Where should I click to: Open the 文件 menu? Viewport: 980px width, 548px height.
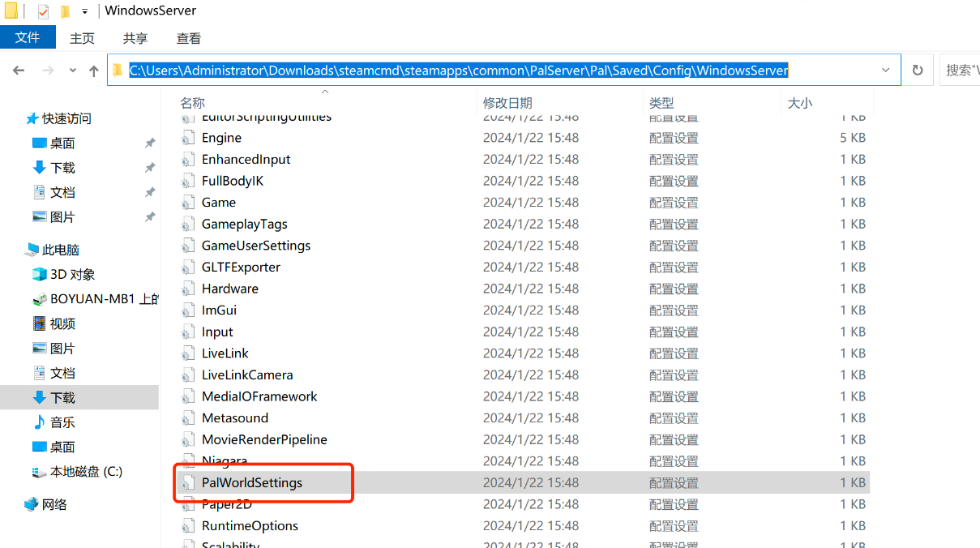click(28, 37)
